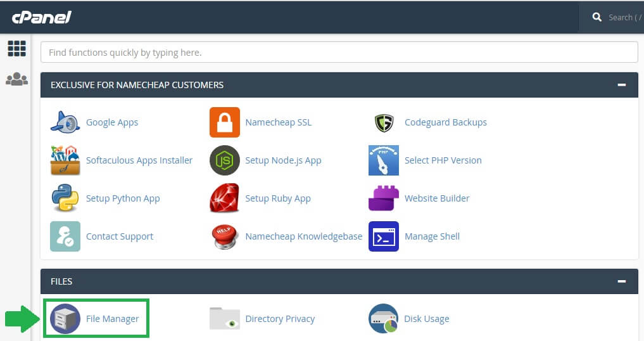Image resolution: width=644 pixels, height=341 pixels.
Task: Open the Select PHP Version link
Action: [443, 160]
